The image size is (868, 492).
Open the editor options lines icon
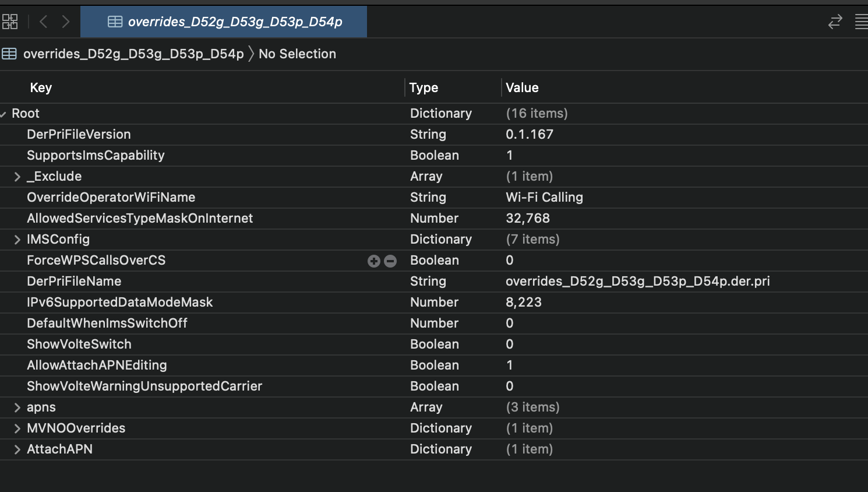click(x=861, y=22)
